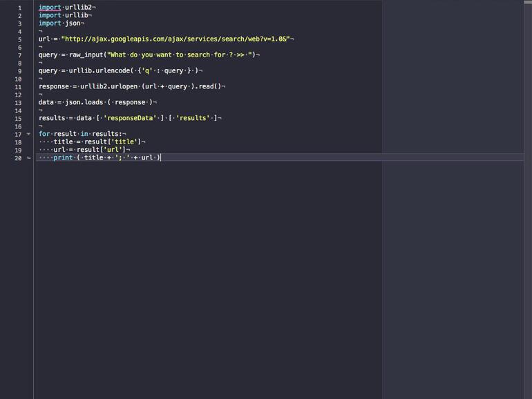Collapse the for loop fold arrow on line 17
This screenshot has width=532, height=399.
tap(28, 134)
